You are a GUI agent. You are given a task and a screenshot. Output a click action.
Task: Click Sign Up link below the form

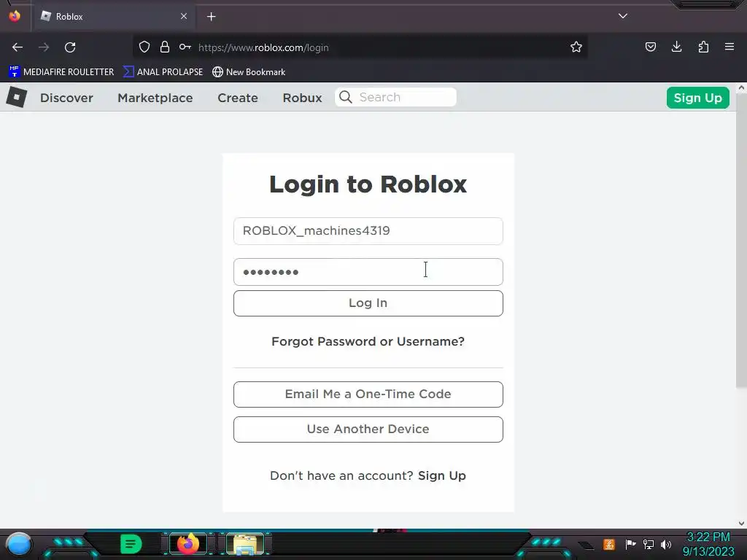click(x=441, y=475)
